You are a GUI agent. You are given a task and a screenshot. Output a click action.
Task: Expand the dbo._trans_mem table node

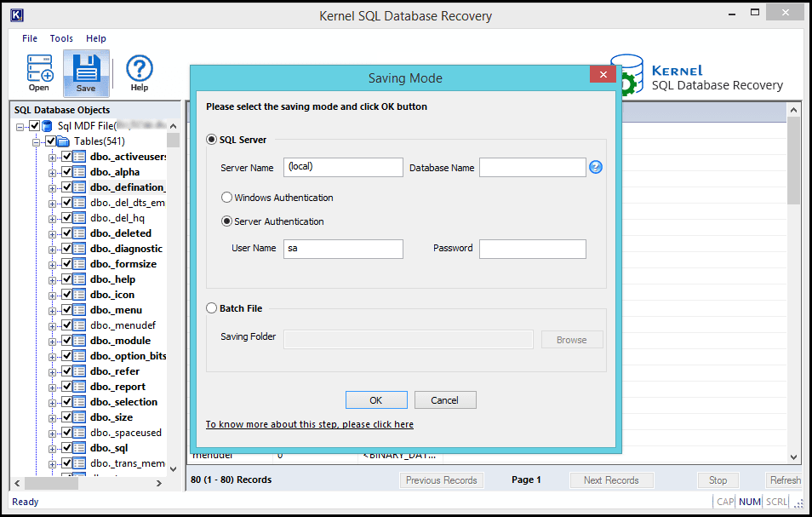[x=52, y=464]
